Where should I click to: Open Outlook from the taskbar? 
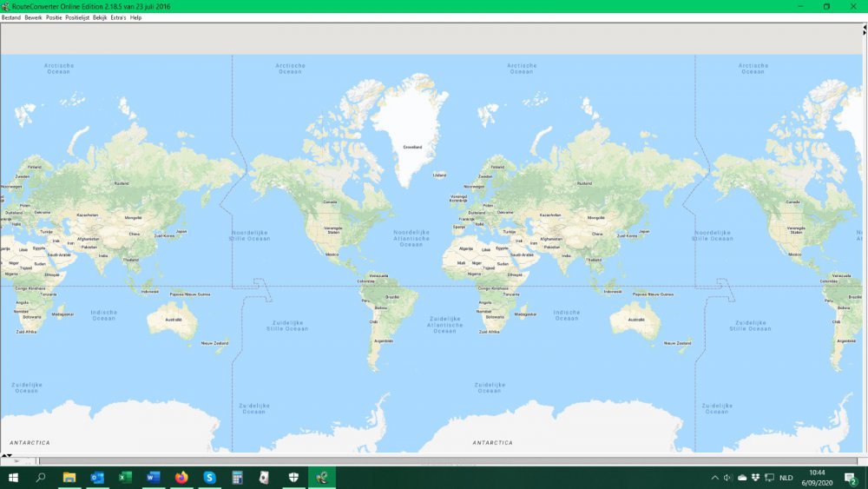(97, 478)
